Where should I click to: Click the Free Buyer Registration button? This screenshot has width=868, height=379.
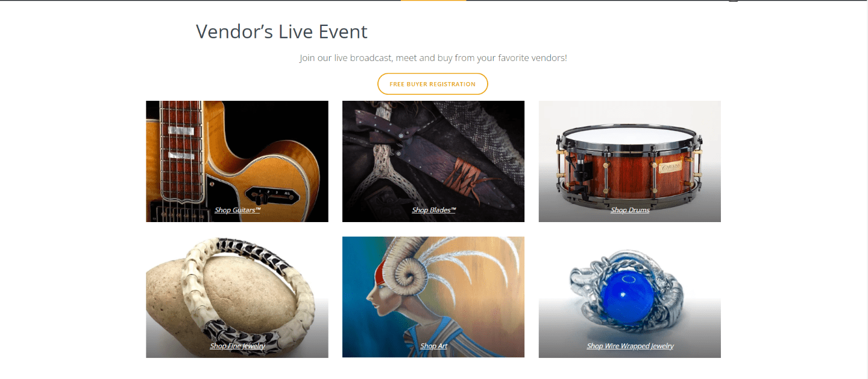pos(433,84)
